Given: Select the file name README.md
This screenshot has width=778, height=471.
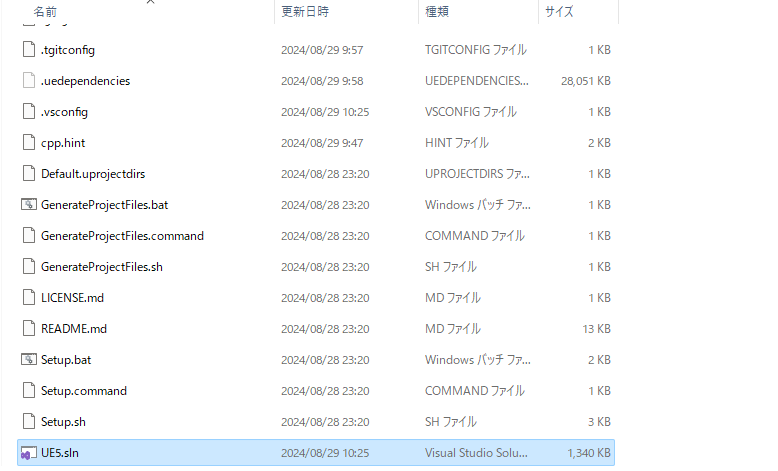Looking at the screenshot, I should click(x=74, y=329).
